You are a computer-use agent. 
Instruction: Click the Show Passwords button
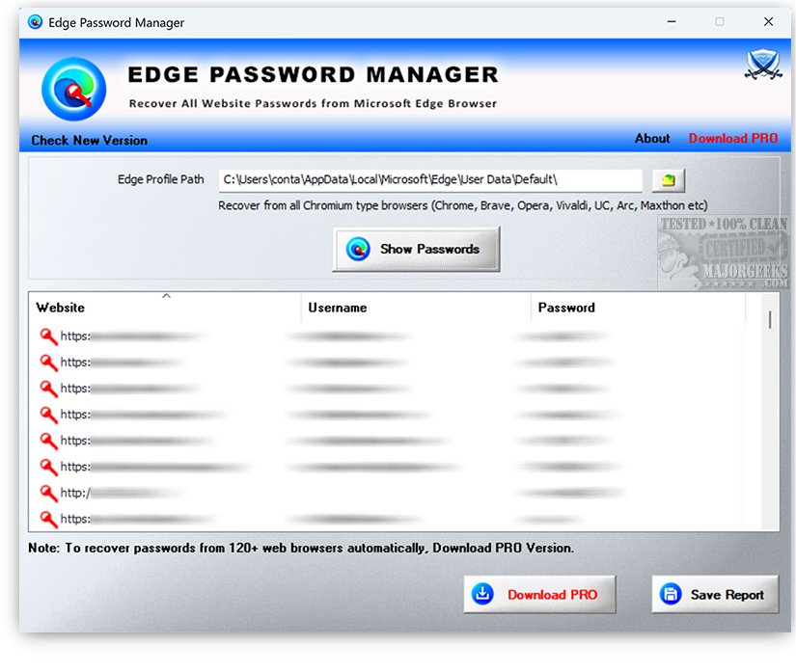tap(416, 249)
